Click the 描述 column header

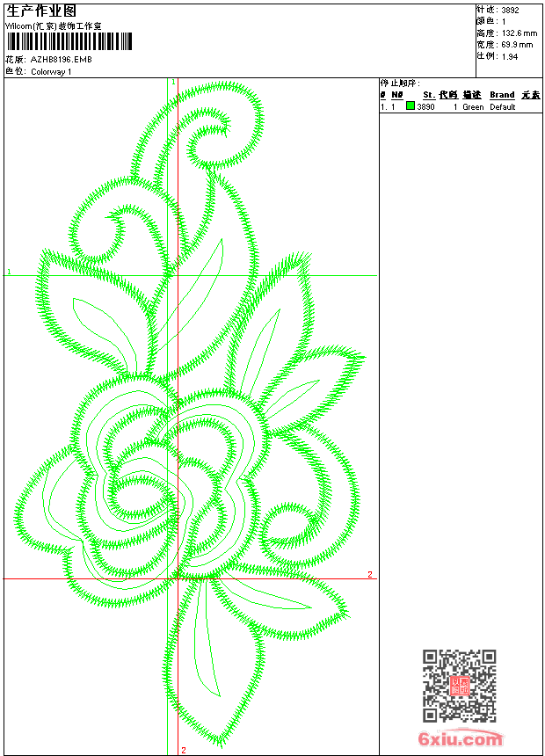(472, 95)
